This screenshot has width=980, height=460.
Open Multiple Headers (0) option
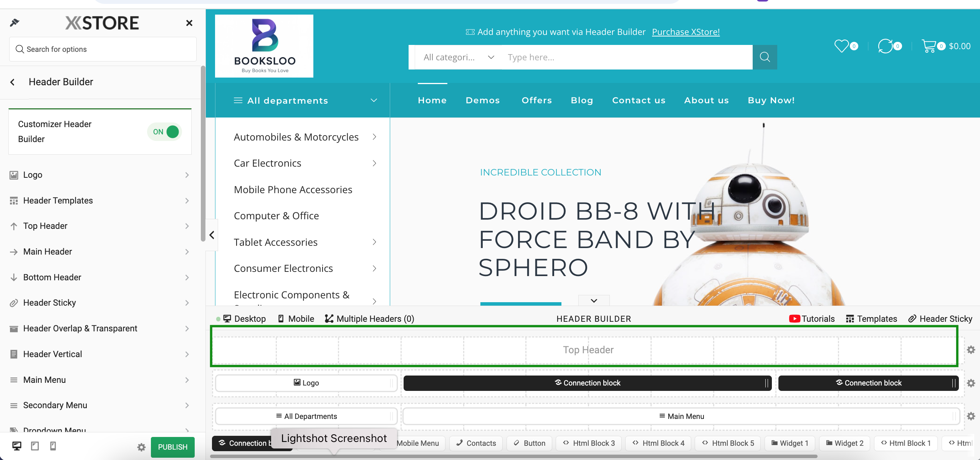[369, 319]
